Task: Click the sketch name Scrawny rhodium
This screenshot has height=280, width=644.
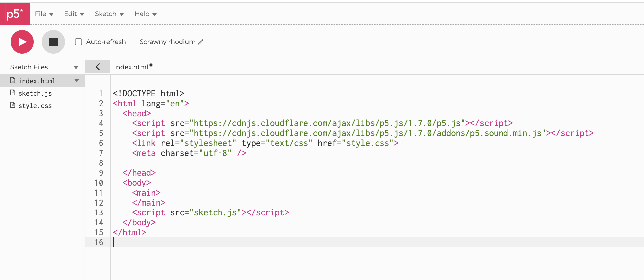Action: coord(168,42)
